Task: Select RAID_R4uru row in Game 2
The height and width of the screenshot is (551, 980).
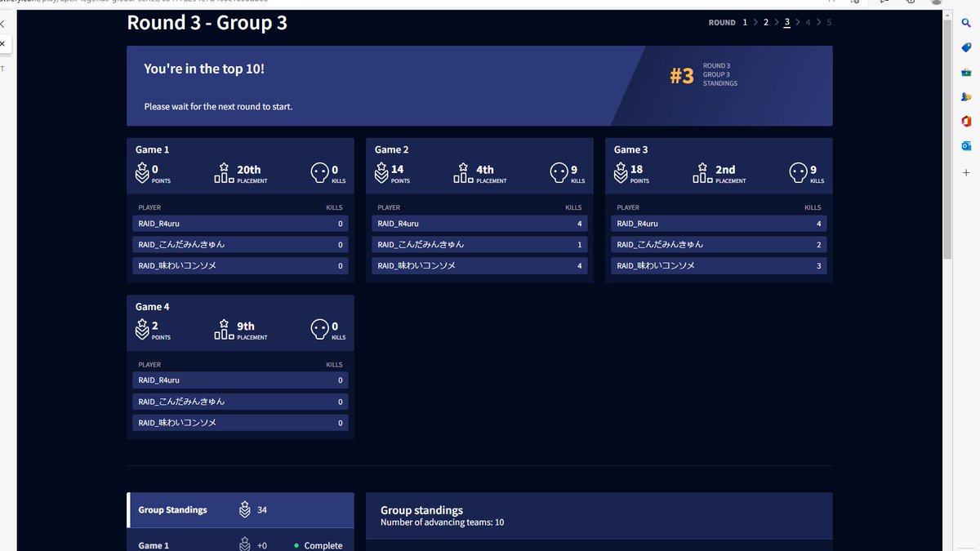Action: tap(479, 224)
